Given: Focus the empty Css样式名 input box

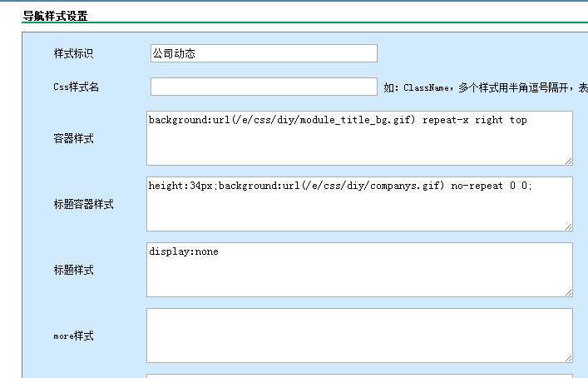Looking at the screenshot, I should pyautogui.click(x=263, y=87).
